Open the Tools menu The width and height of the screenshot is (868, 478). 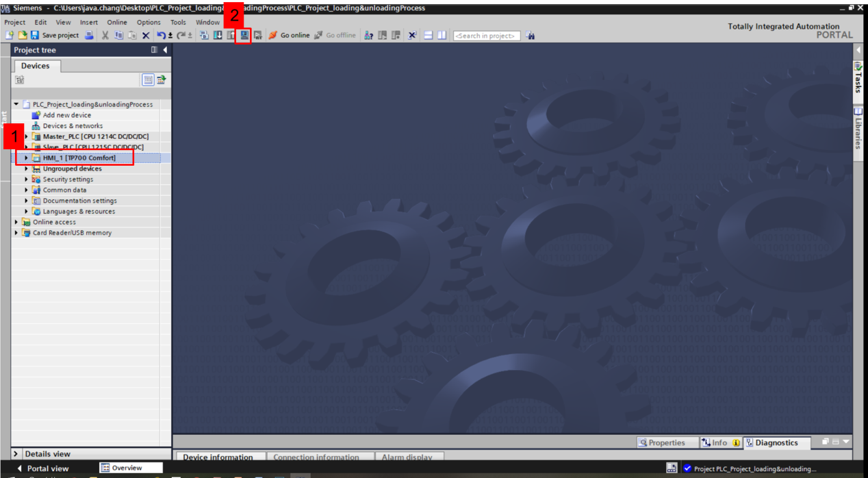[178, 22]
